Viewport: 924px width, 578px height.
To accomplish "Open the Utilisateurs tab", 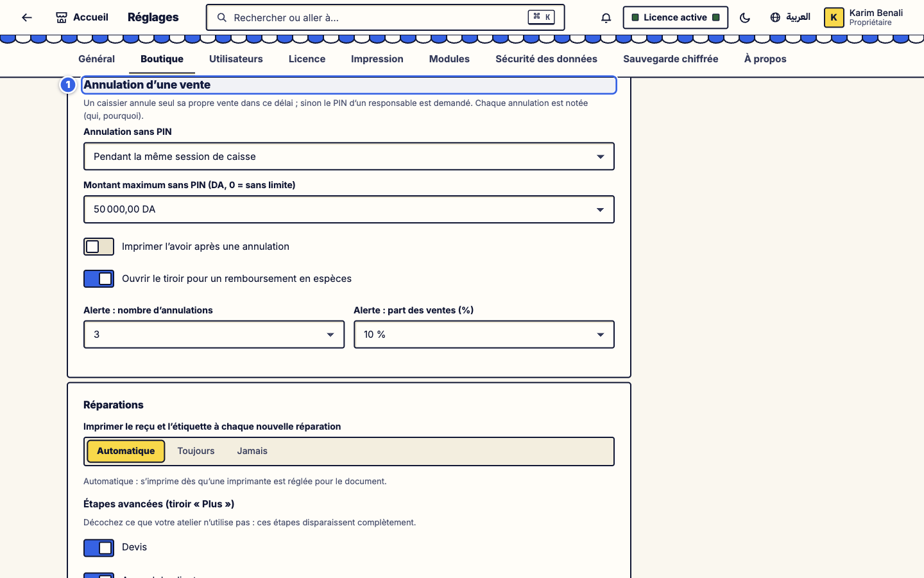I will [x=236, y=59].
